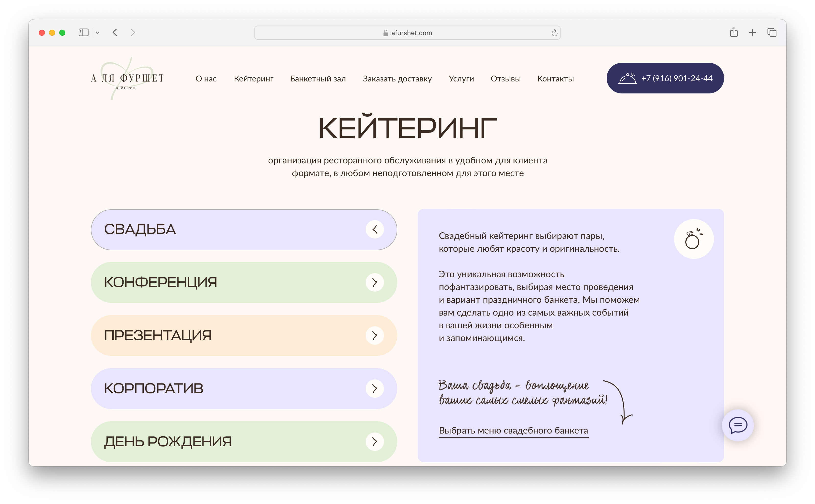Open the Кейтеринг menu item
Image resolution: width=815 pixels, height=504 pixels.
click(253, 79)
